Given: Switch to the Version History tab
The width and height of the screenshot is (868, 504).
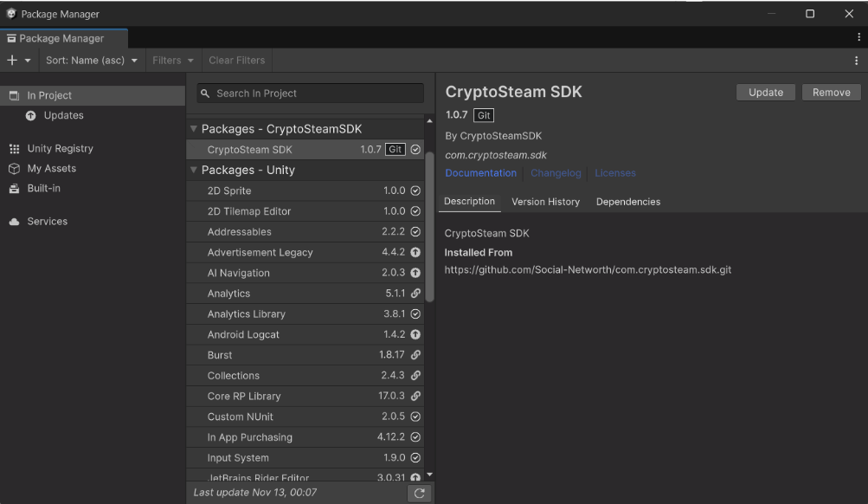Looking at the screenshot, I should (546, 202).
